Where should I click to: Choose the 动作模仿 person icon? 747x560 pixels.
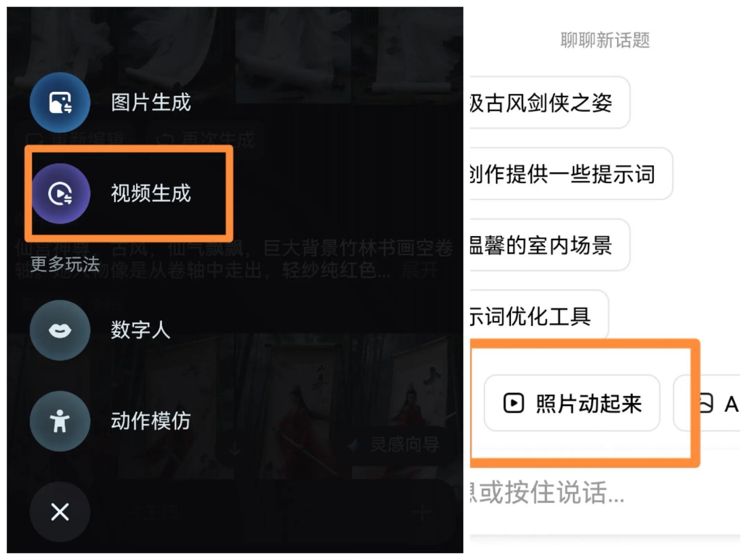60,421
